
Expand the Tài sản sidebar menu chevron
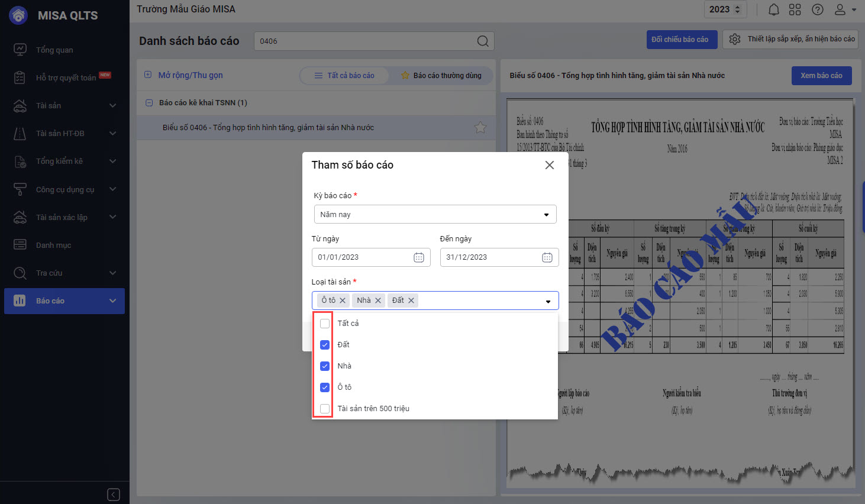click(x=112, y=105)
